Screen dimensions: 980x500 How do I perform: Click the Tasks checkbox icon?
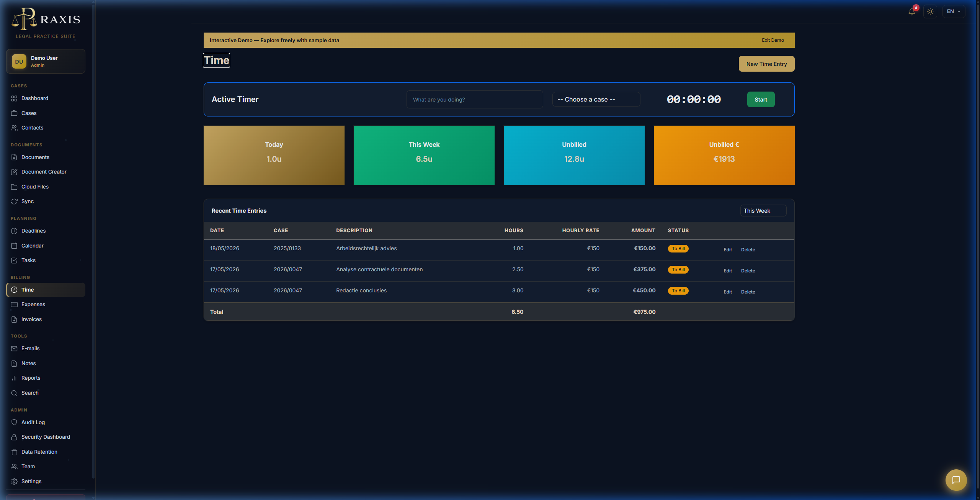pos(14,261)
